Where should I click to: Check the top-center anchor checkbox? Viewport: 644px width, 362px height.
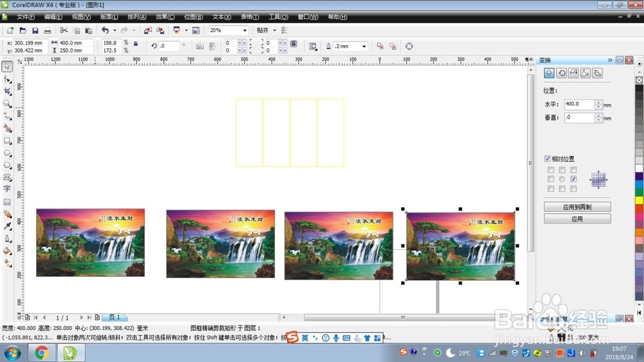point(562,169)
